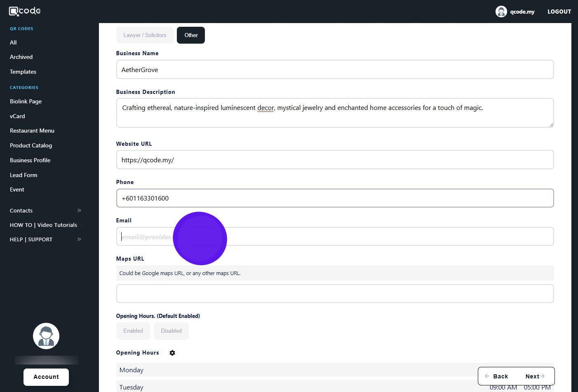578x392 pixels.
Task: Open the Business Profile category
Action: [30, 160]
